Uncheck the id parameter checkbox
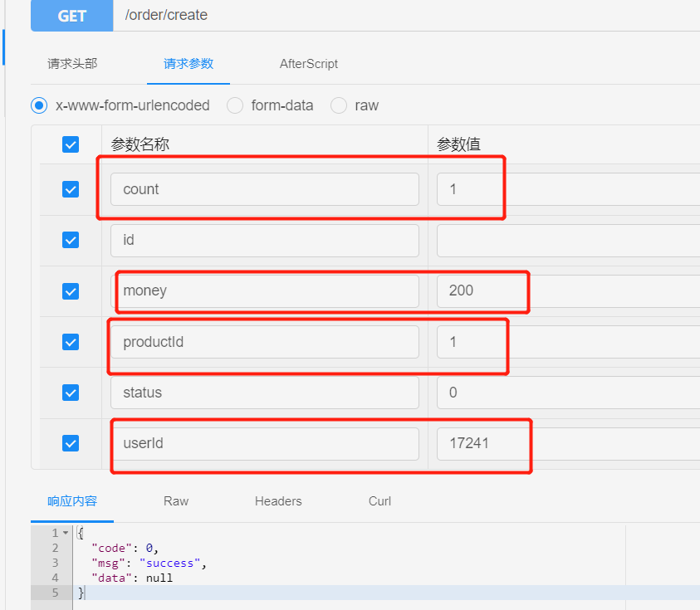 point(71,240)
